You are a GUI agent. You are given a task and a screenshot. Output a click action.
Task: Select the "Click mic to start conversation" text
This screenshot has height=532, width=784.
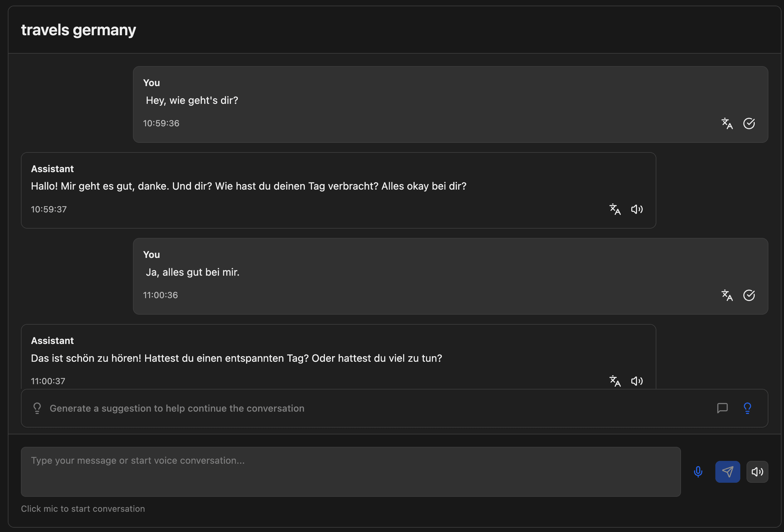[x=83, y=508]
